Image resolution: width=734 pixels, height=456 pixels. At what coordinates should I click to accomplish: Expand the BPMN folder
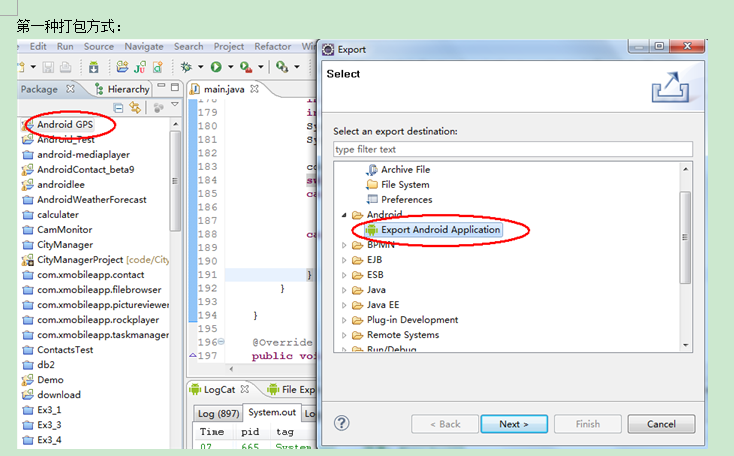[x=344, y=245]
